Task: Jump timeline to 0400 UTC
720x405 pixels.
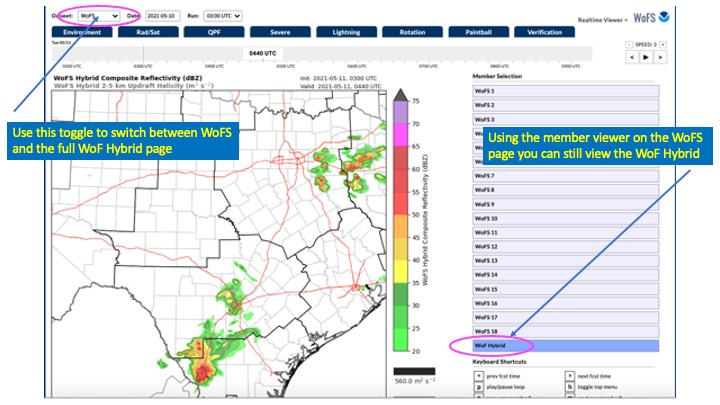Action: pos(214,67)
